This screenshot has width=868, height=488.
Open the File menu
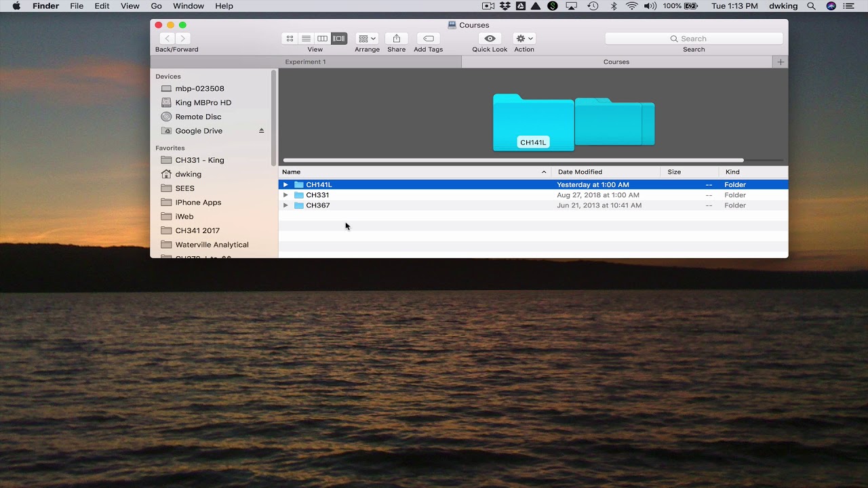[77, 6]
